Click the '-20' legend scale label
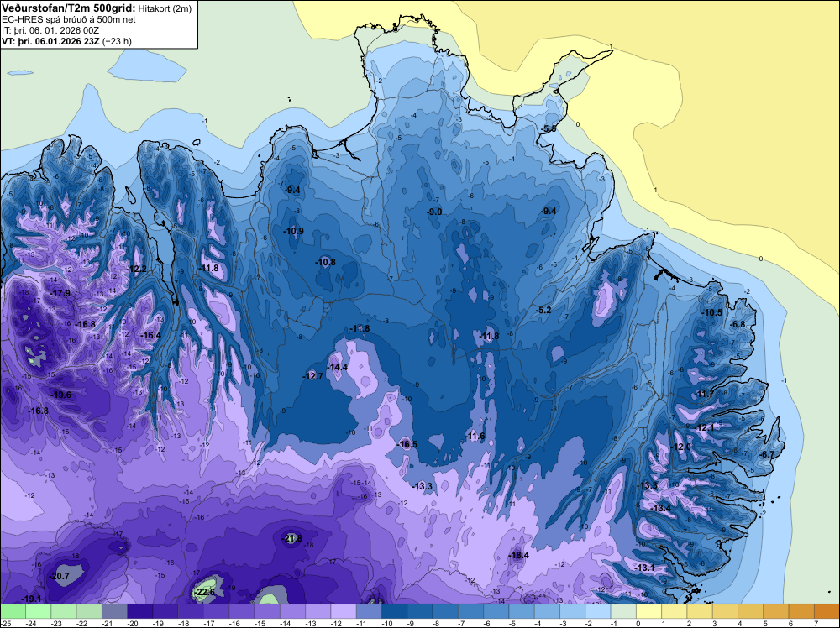This screenshot has width=840, height=628. click(133, 623)
